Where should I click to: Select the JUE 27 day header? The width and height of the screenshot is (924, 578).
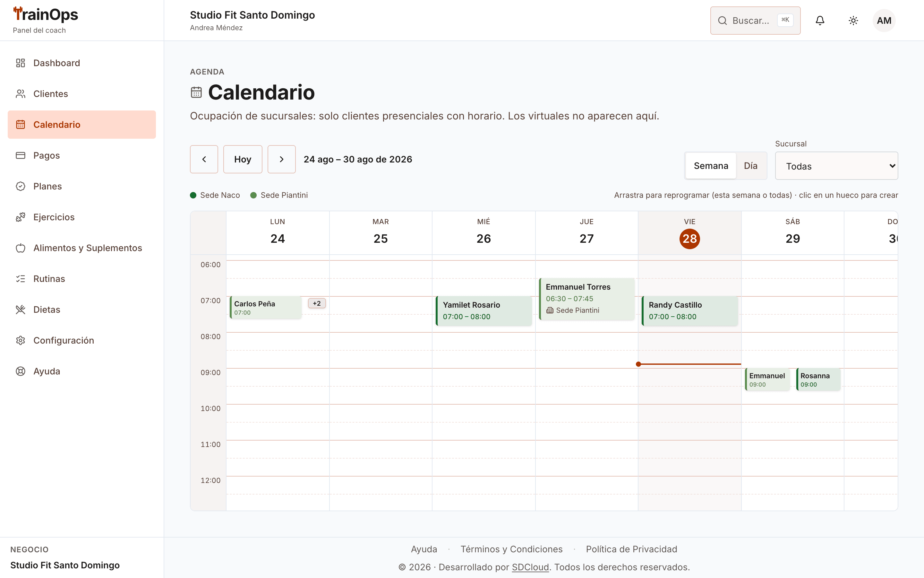tap(587, 233)
